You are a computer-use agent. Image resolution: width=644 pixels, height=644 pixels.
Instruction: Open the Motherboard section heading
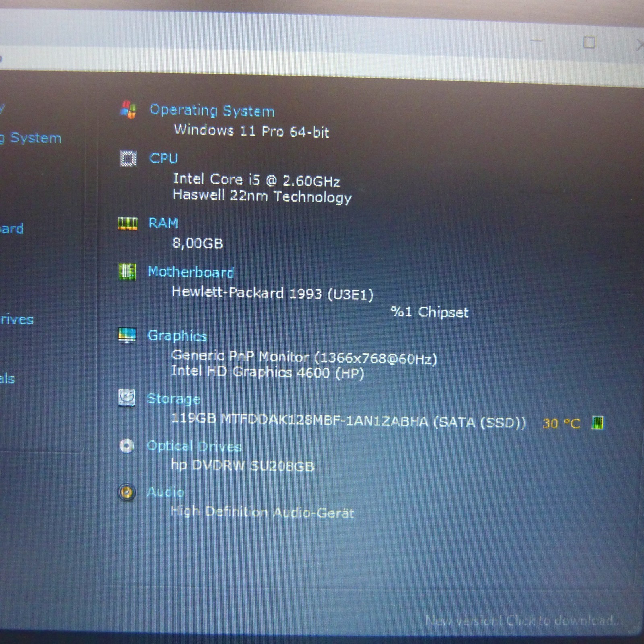pos(191,272)
